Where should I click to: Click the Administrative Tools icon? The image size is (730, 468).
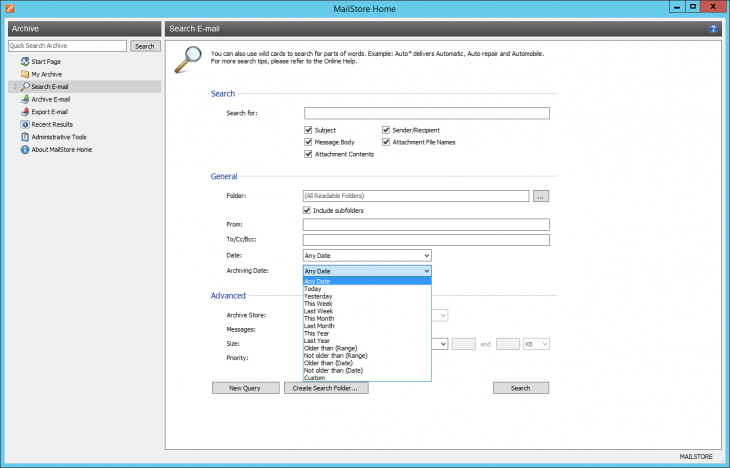[x=25, y=137]
